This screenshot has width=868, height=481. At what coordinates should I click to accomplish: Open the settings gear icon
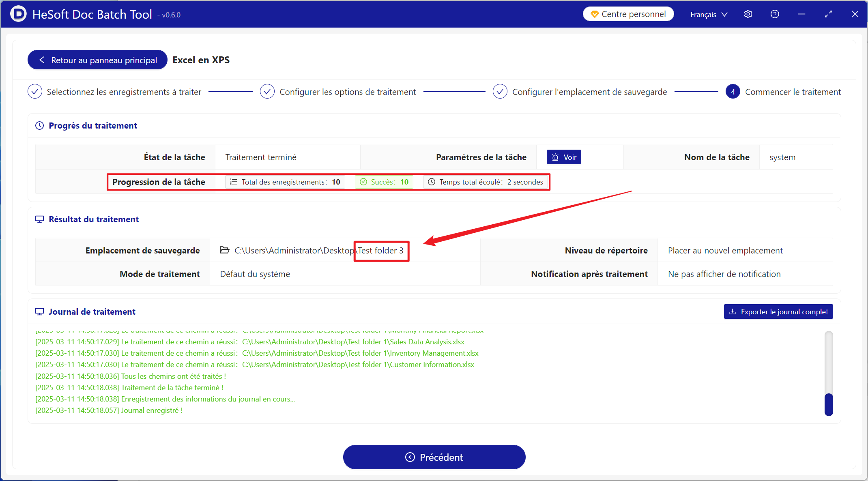tap(748, 14)
